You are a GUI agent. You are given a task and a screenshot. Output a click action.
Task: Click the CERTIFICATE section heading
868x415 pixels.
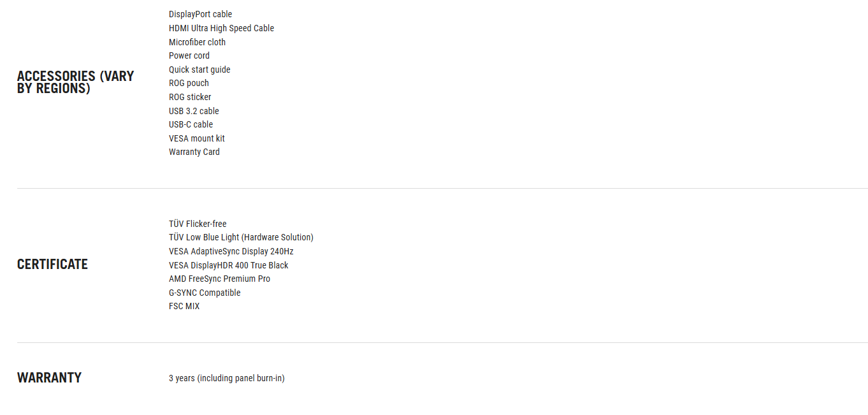coord(52,265)
